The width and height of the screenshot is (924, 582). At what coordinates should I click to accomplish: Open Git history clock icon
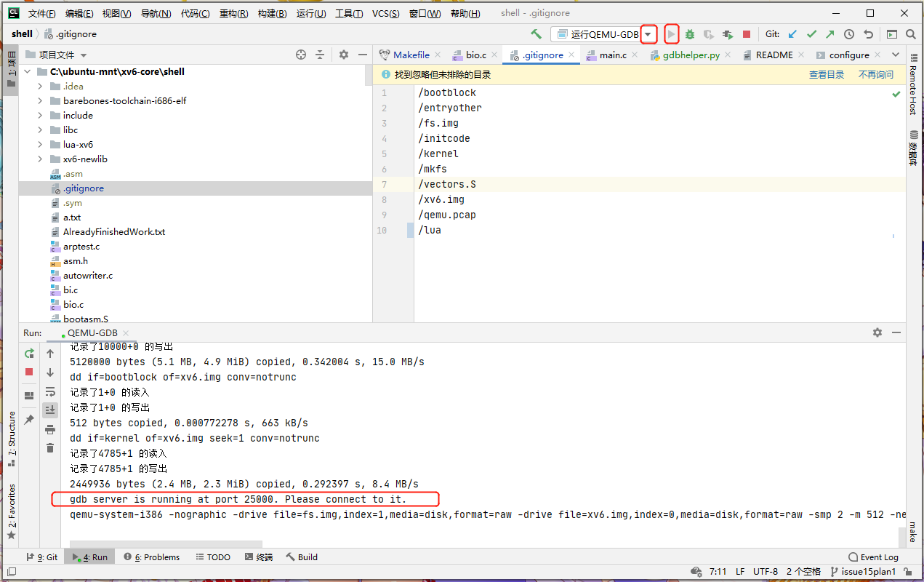pyautogui.click(x=849, y=34)
